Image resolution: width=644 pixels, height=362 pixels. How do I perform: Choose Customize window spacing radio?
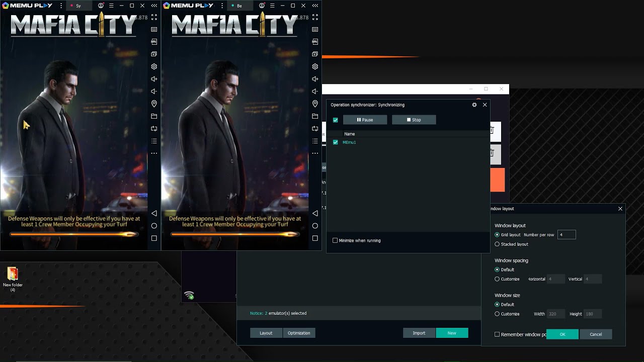coord(497,279)
